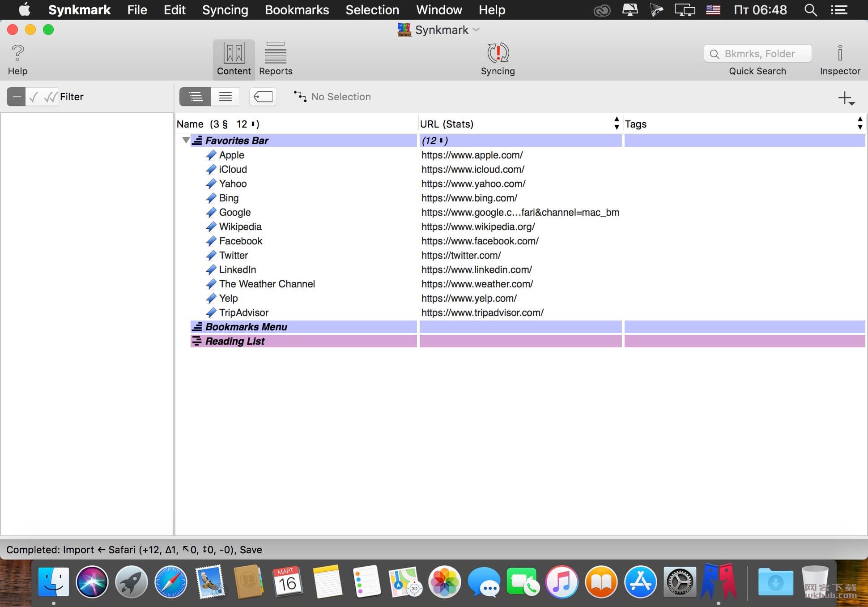This screenshot has width=868, height=607.
Task: Select the outline view mode button
Action: click(196, 97)
